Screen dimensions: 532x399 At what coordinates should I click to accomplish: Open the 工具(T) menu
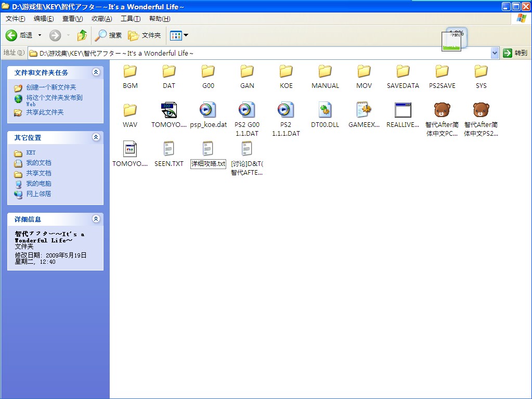[131, 19]
